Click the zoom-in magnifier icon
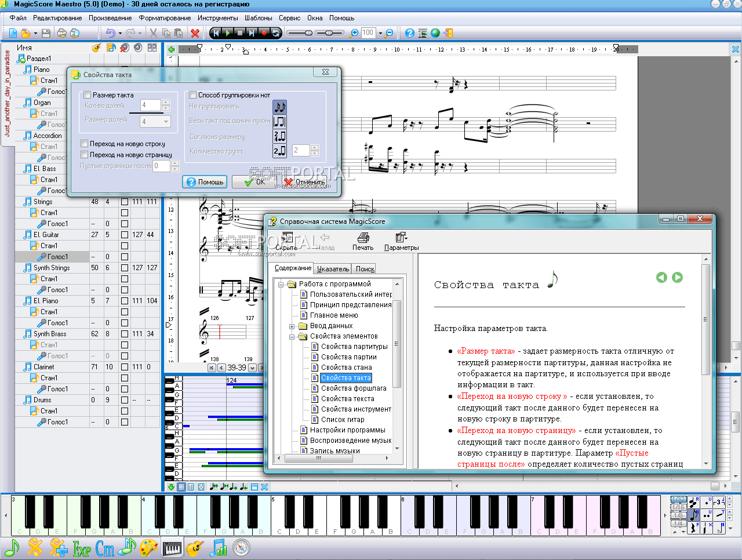742x560 pixels. click(x=354, y=33)
